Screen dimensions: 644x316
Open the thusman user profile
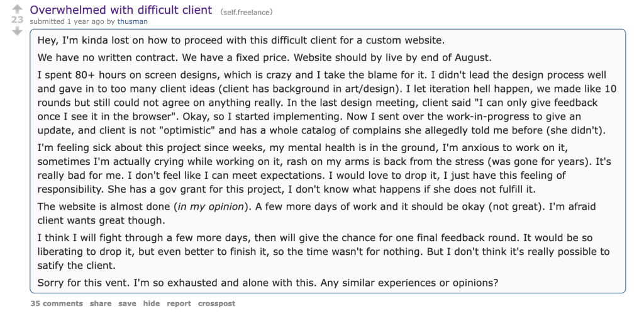pyautogui.click(x=132, y=21)
